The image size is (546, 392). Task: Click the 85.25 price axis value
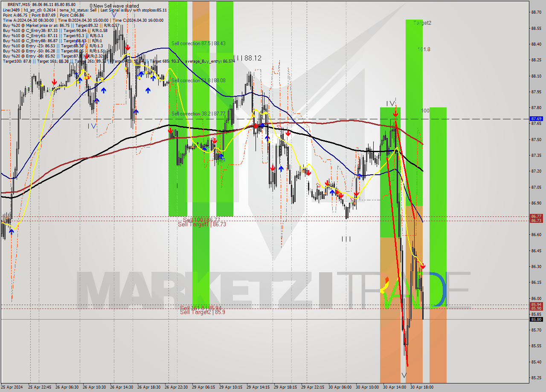pos(536,378)
